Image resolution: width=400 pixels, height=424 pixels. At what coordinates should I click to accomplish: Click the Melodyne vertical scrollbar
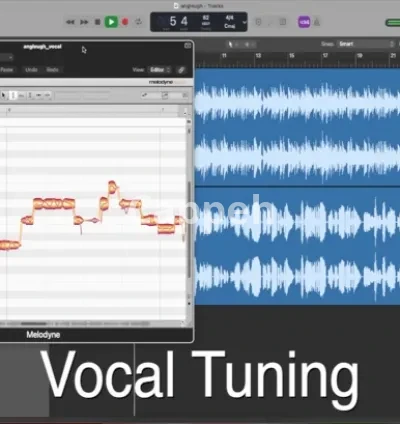[189, 230]
